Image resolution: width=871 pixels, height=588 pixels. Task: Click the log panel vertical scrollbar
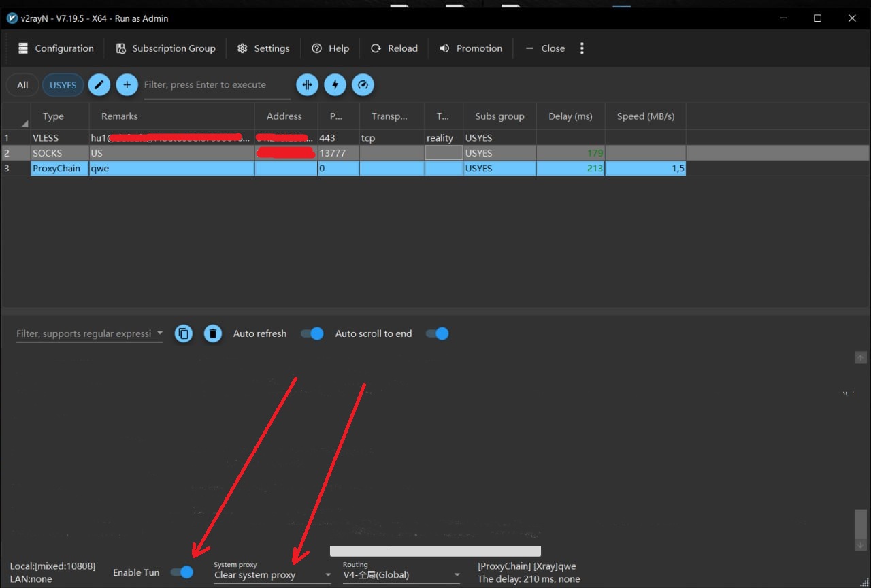coord(861,523)
